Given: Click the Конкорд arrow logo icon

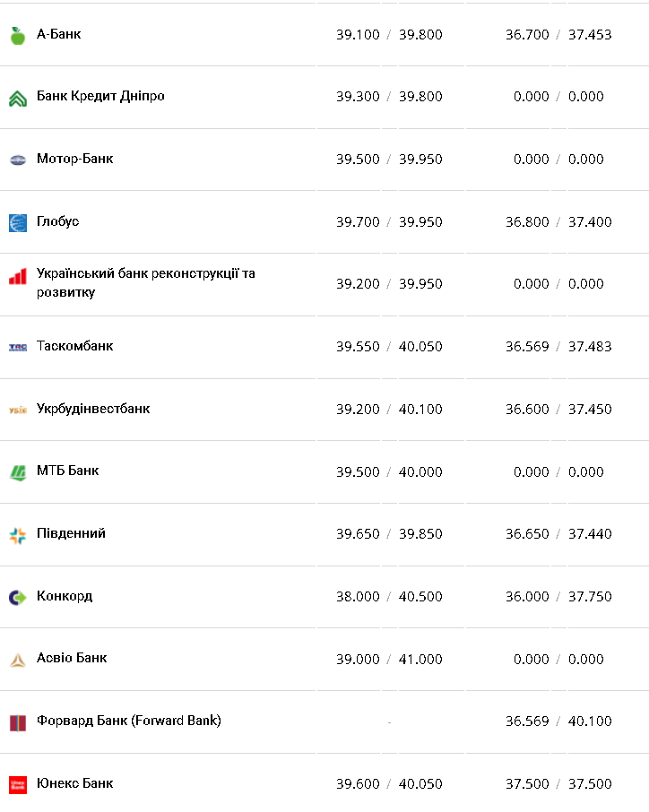Looking at the screenshot, I should [18, 597].
